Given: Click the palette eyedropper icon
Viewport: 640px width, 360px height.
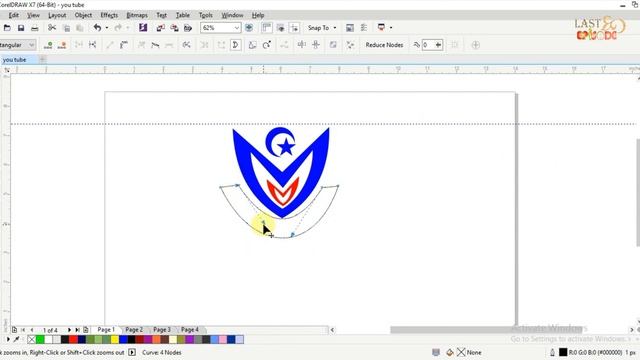Looking at the screenshot, I should tap(16, 339).
